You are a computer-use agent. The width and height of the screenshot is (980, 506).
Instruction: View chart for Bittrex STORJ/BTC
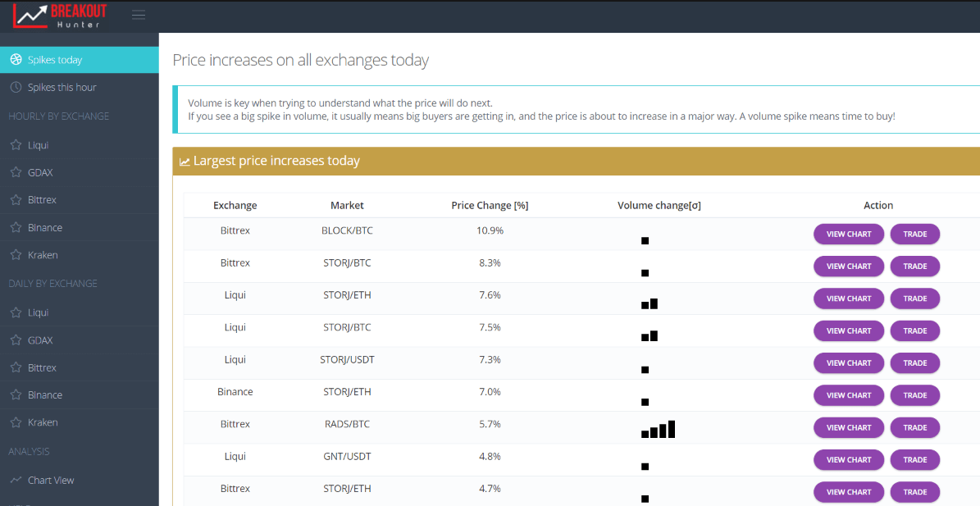pos(849,266)
